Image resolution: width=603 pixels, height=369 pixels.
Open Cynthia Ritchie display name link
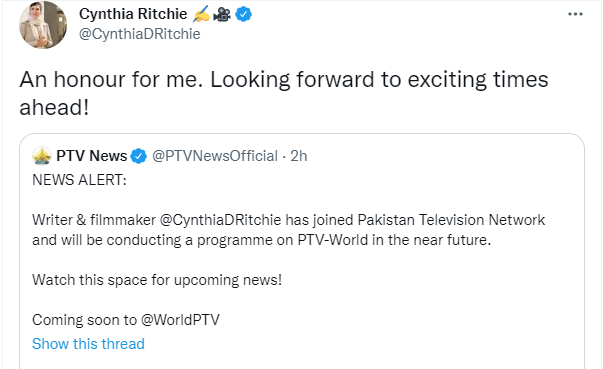pos(133,14)
